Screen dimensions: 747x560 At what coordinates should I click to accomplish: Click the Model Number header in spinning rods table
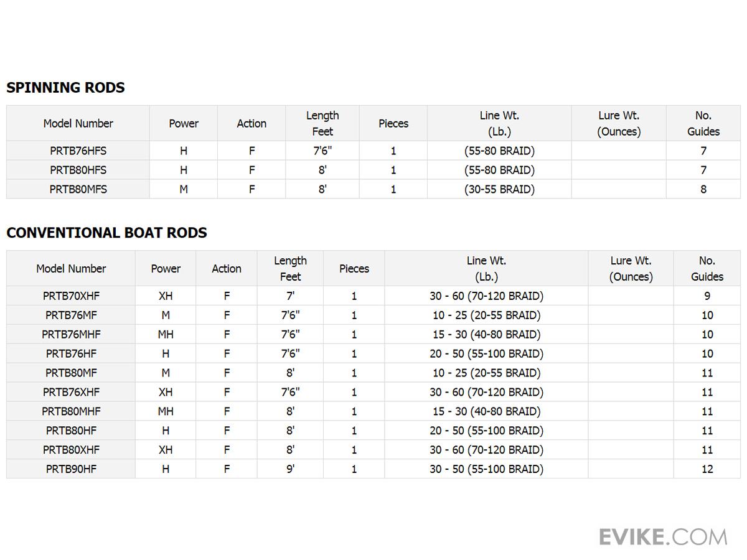[x=78, y=123]
